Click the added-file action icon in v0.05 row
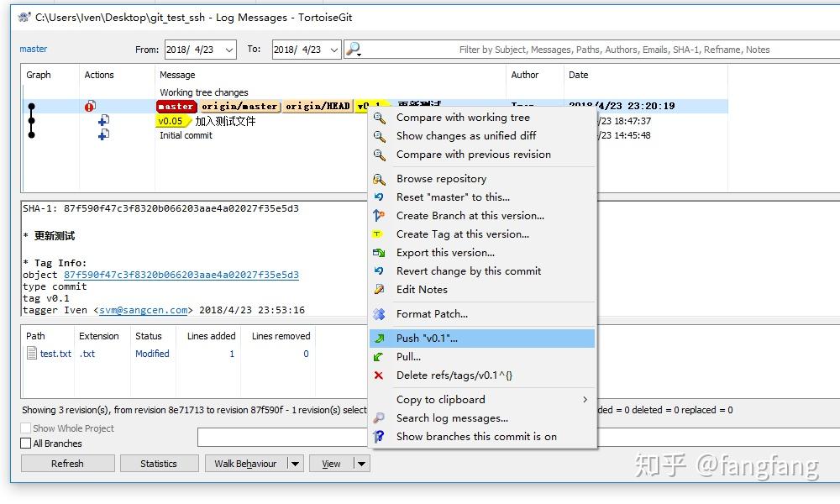The height and width of the screenshot is (504, 840). pos(104,120)
